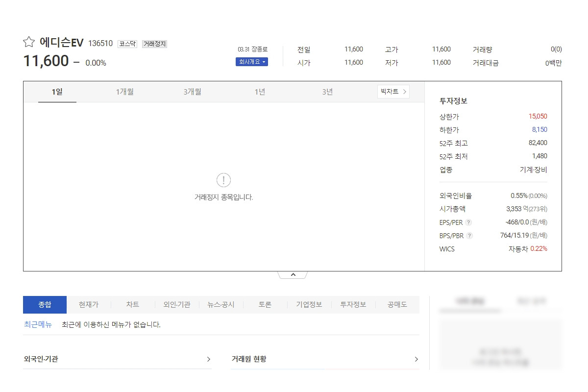588x392 pixels.
Task: Expand the 외국인·기관 section arrow
Action: tap(208, 359)
